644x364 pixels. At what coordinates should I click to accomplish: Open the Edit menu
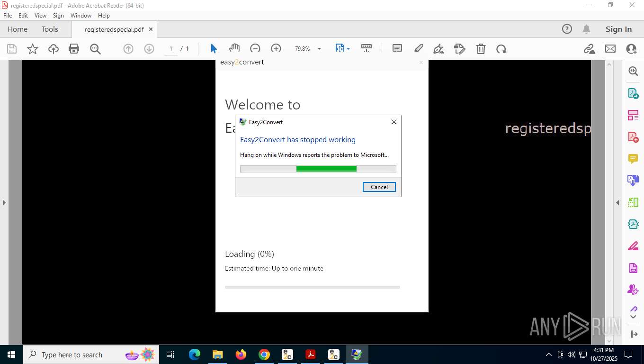(x=23, y=16)
